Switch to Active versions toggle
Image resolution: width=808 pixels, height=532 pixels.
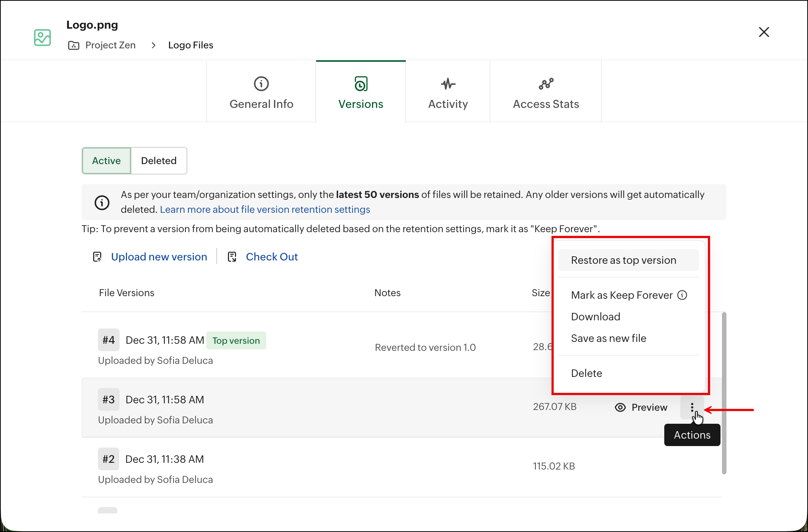(106, 161)
